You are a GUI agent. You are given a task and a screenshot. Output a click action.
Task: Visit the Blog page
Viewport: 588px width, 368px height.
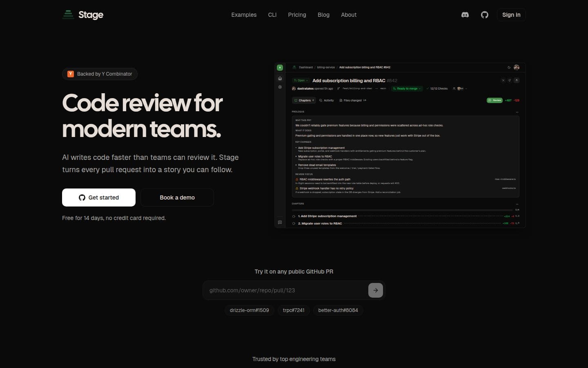(323, 15)
